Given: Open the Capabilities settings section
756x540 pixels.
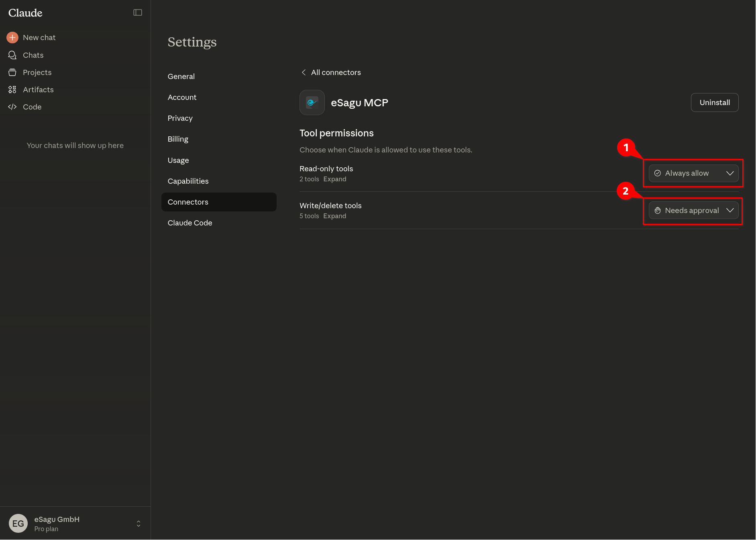Looking at the screenshot, I should click(188, 181).
